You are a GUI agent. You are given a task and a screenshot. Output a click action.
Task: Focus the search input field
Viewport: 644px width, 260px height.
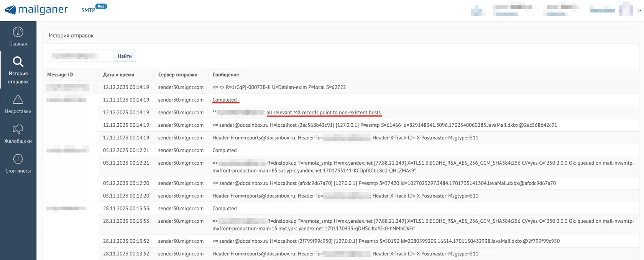tap(81, 56)
